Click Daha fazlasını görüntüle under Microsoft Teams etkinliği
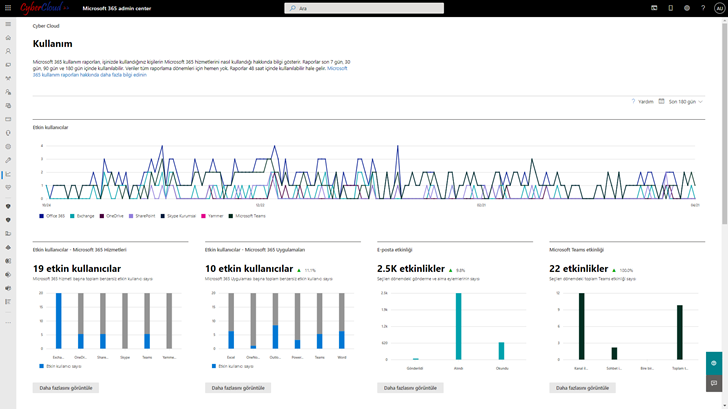This screenshot has height=409, width=728. click(x=582, y=388)
